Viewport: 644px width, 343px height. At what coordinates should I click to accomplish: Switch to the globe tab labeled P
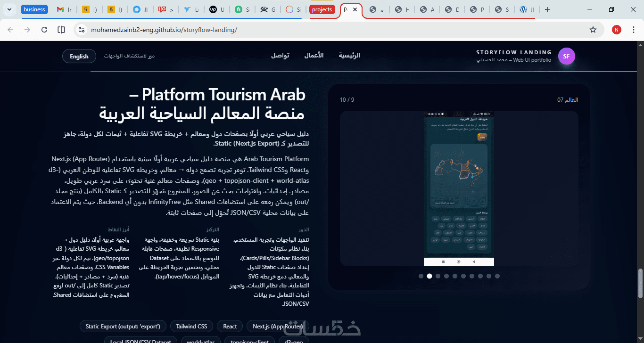[477, 9]
